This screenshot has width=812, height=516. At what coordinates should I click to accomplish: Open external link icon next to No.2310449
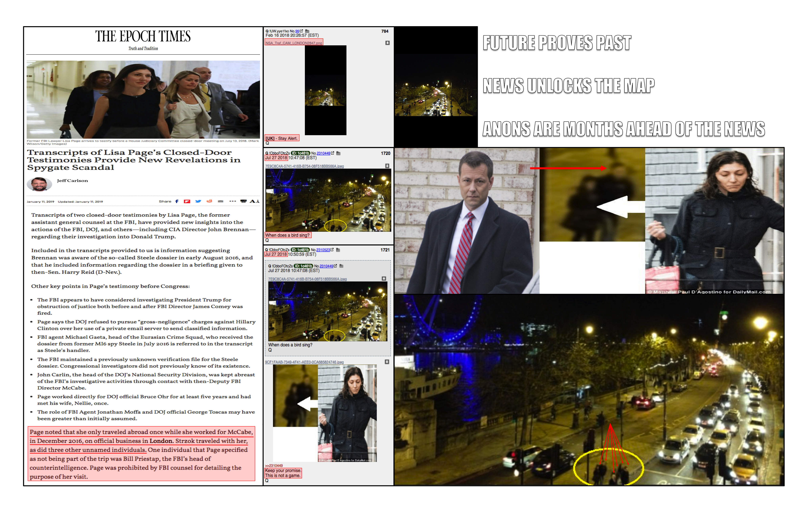click(x=332, y=153)
